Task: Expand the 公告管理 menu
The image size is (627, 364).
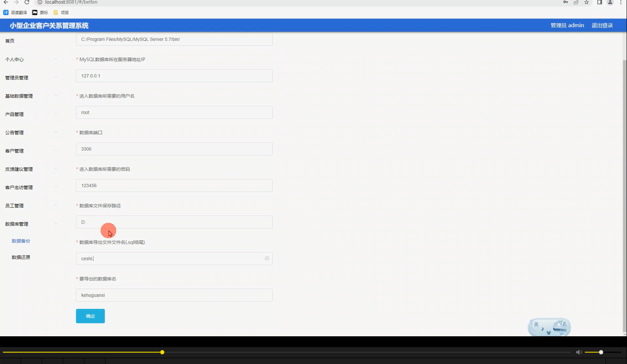Action: [x=31, y=132]
